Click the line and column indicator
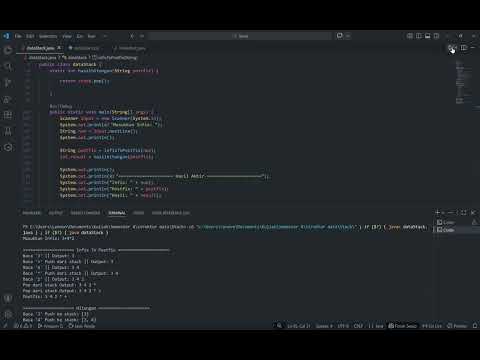The width and height of the screenshot is (480, 360). point(299,326)
